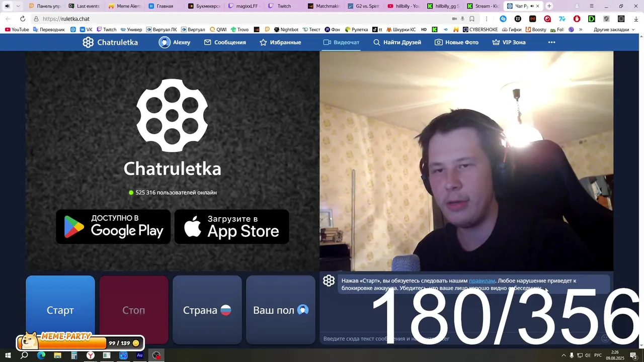
Task: Click the Google Play download badge
Action: [113, 227]
